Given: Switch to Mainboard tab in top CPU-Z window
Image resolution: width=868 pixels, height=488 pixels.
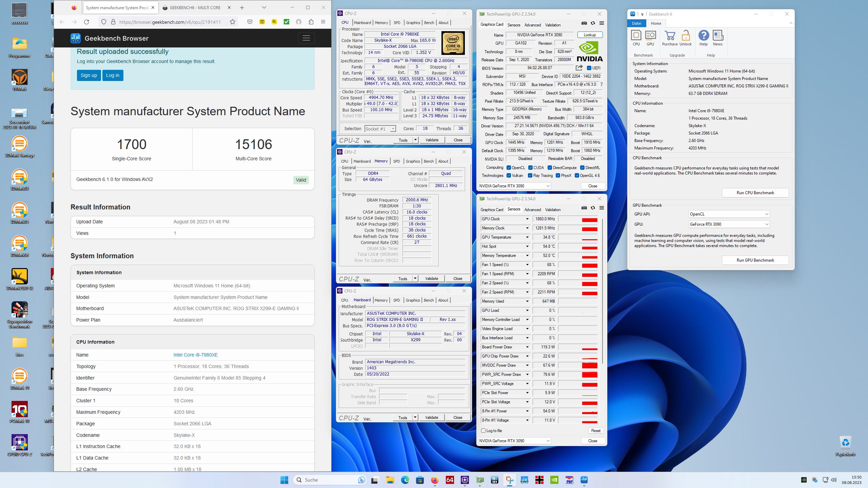Looking at the screenshot, I should coord(362,23).
